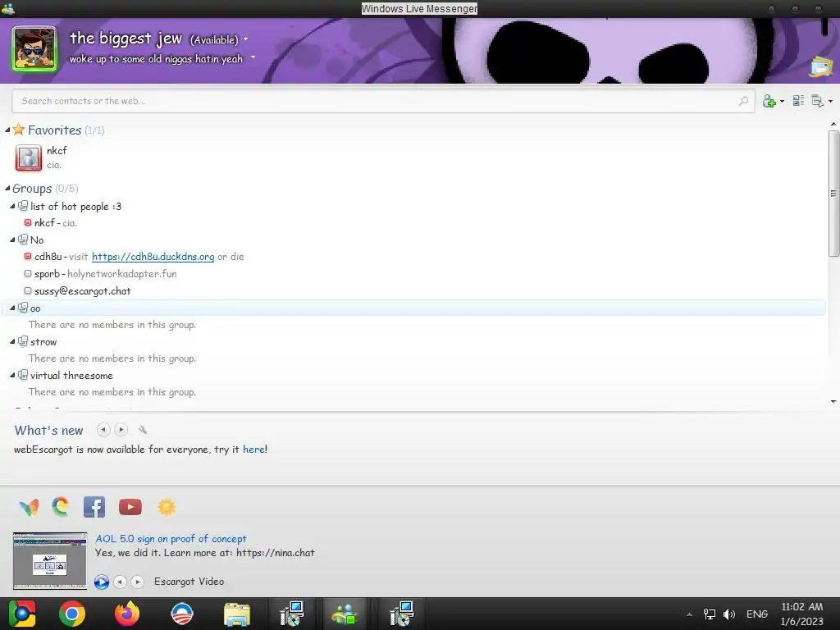
Task: Click the 'oo' group icon
Action: click(x=22, y=308)
